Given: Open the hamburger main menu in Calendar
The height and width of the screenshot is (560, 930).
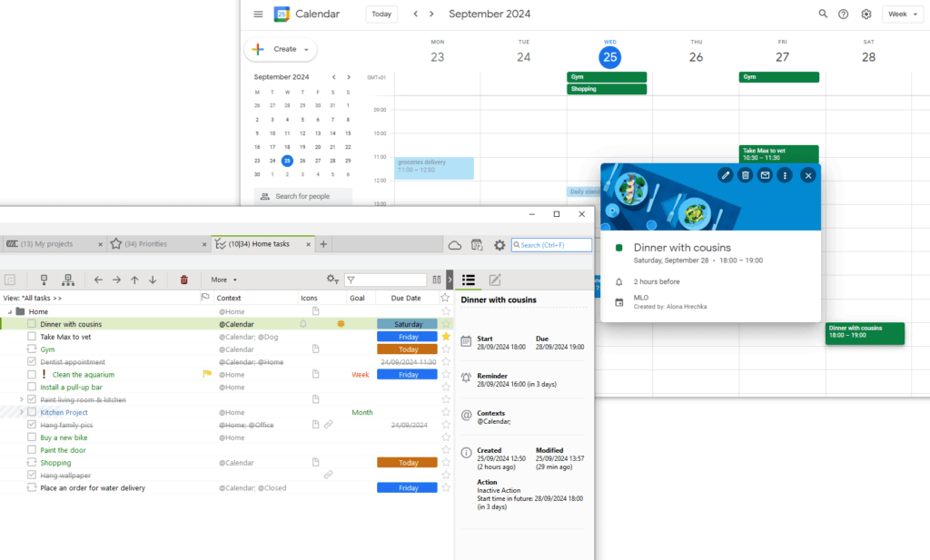Looking at the screenshot, I should click(258, 15).
